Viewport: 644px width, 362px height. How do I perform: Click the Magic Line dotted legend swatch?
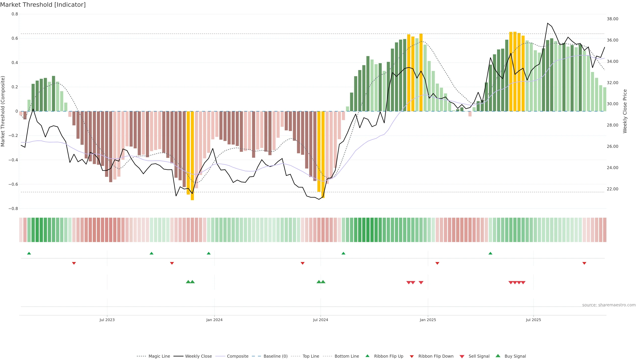[x=141, y=356]
